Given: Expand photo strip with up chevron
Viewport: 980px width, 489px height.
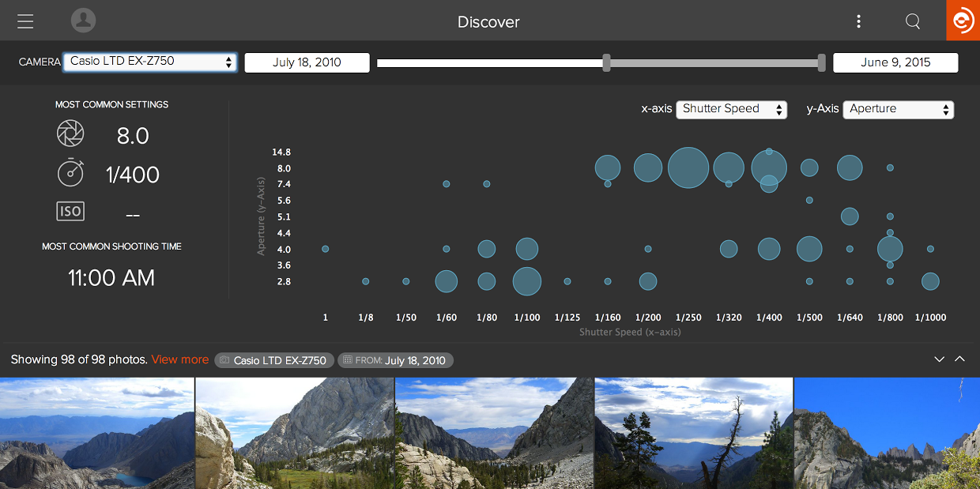Looking at the screenshot, I should tap(960, 359).
